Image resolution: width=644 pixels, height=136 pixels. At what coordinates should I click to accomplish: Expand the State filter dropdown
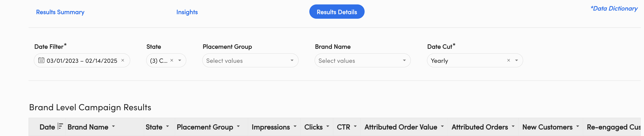click(180, 60)
